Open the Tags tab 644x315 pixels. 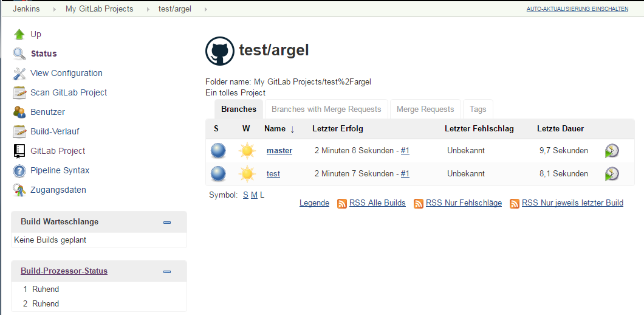(478, 109)
